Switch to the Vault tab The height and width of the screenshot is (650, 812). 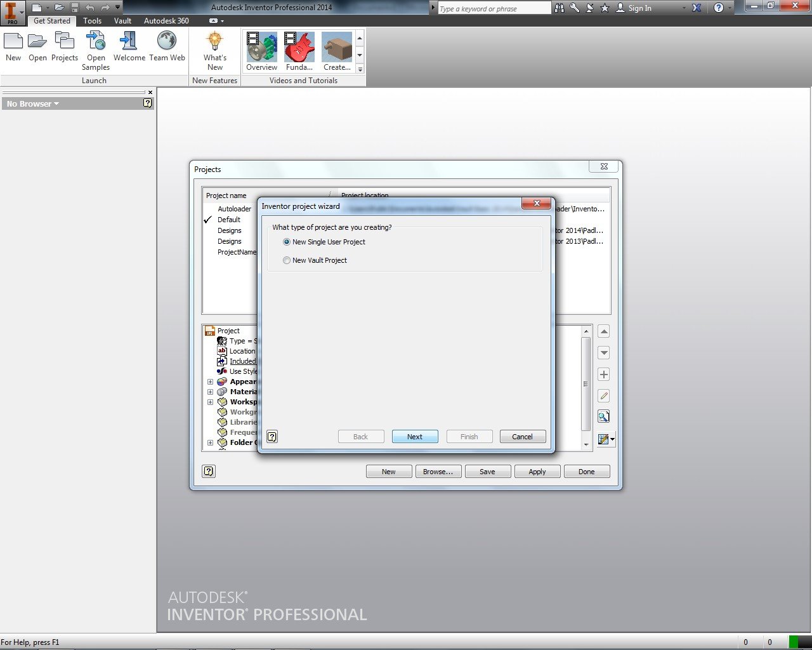point(122,21)
